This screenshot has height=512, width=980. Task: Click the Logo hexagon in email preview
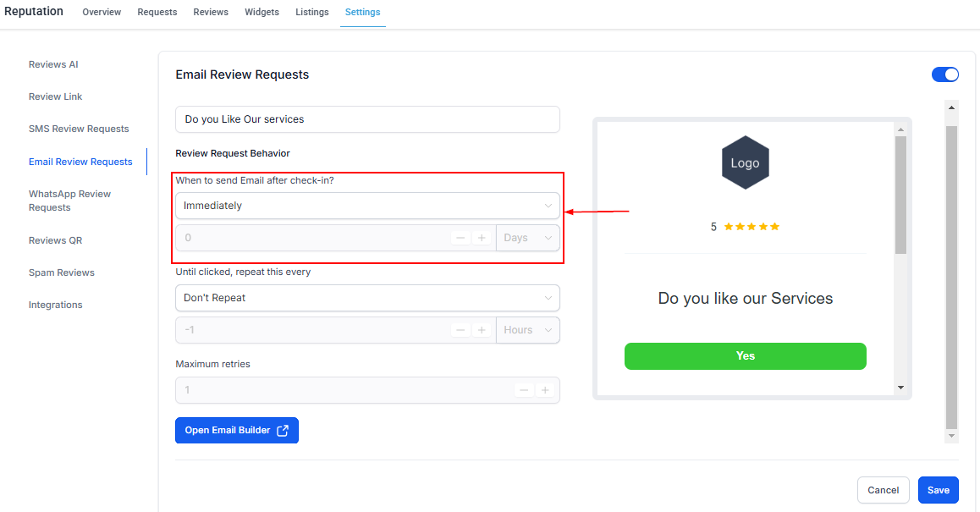click(x=745, y=162)
